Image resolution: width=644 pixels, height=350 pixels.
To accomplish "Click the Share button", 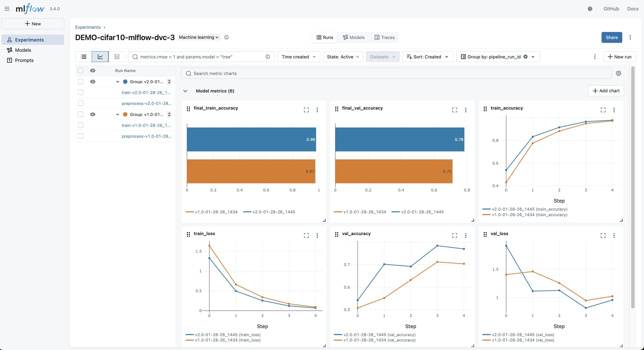I will (x=612, y=38).
